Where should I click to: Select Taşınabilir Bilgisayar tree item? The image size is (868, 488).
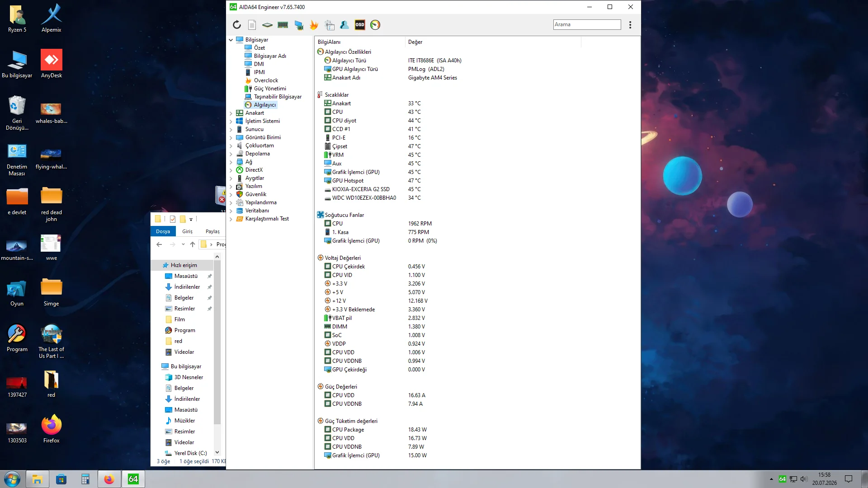[277, 97]
